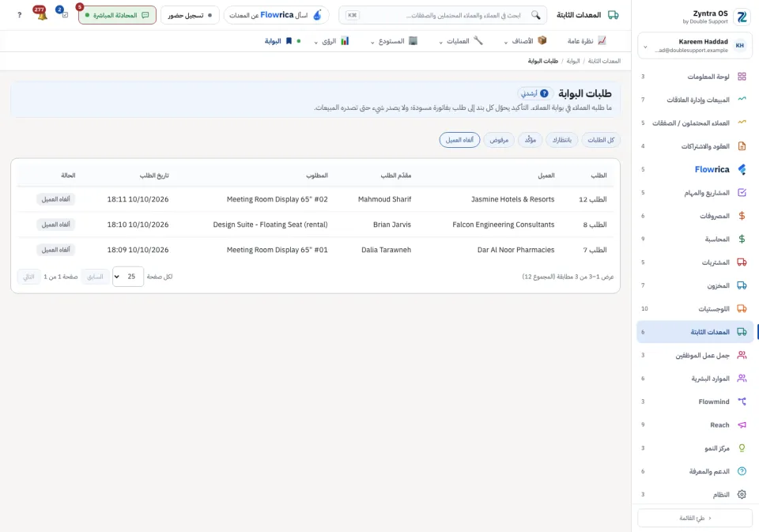Click Dar Al Noor Pharmacies customer cell
The width and height of the screenshot is (759, 532).
(x=516, y=250)
